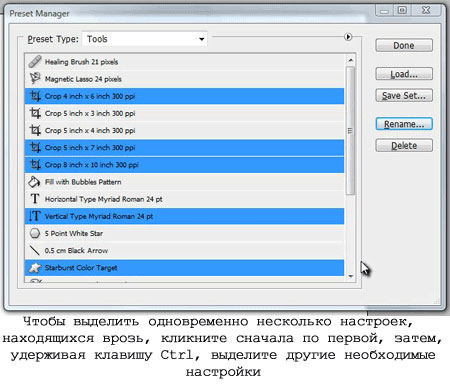Select Crop 8 inch x 10 inch 300 ppi

(x=184, y=165)
